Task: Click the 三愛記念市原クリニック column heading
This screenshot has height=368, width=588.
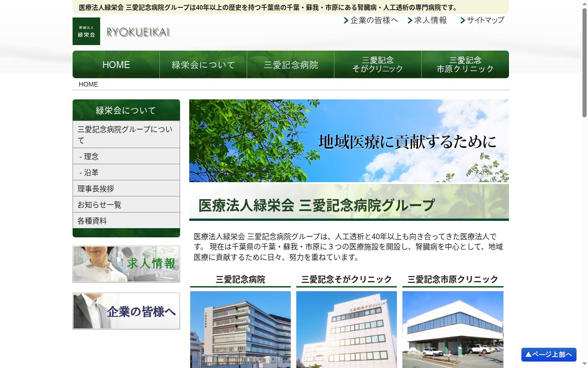Action: [x=453, y=279]
